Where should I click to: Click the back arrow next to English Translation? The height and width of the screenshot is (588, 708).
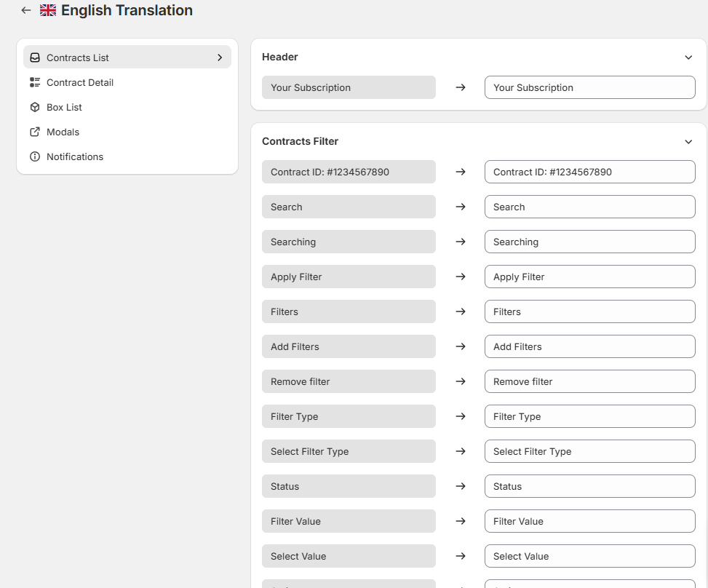pos(26,10)
